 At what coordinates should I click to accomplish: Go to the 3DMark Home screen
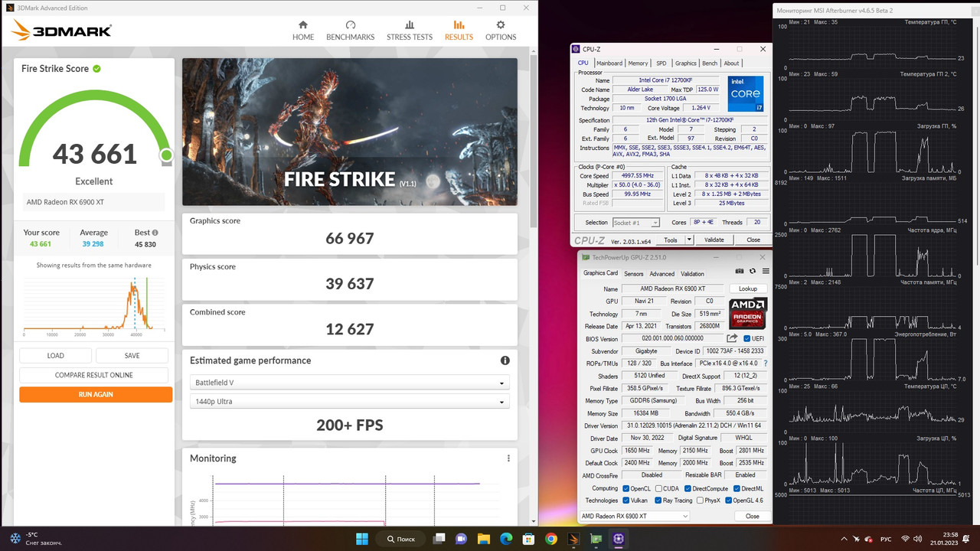(302, 30)
